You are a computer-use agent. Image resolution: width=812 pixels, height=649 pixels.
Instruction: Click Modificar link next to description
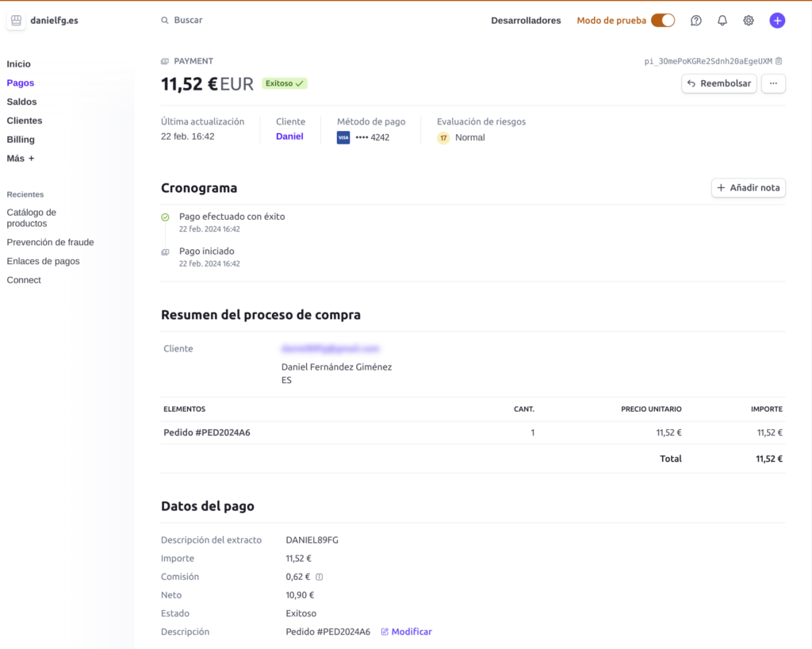click(x=406, y=632)
